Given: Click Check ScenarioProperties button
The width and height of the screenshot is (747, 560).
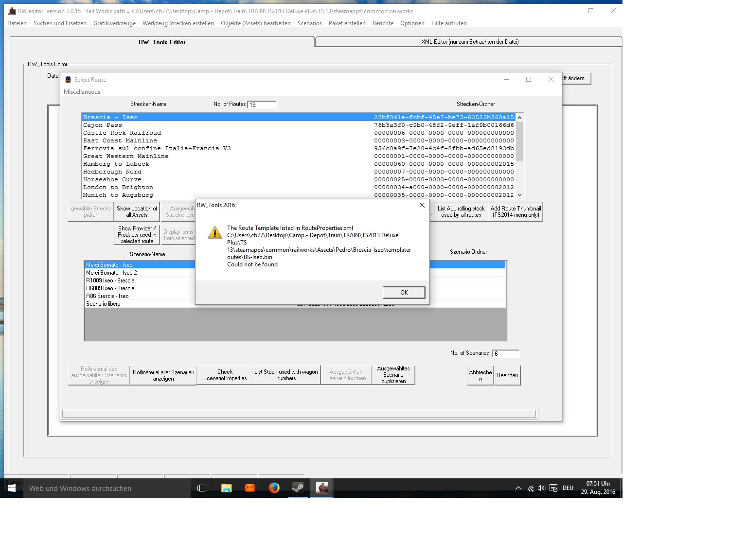Looking at the screenshot, I should click(225, 375).
